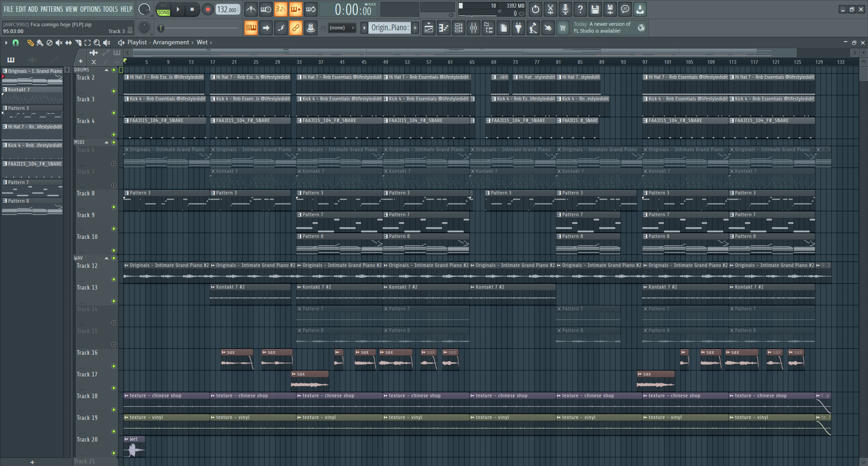The height and width of the screenshot is (466, 868).
Task: Select the playlist Delete tool
Action: [49, 43]
